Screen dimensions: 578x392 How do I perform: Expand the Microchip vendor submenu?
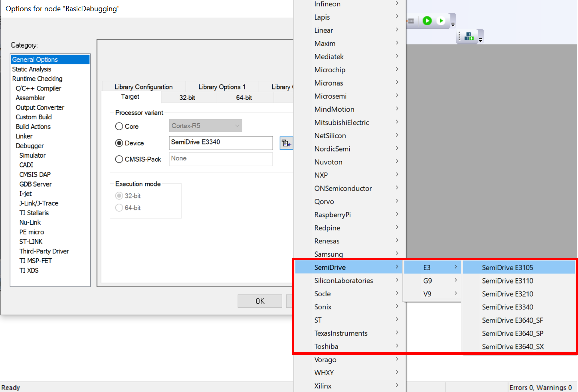(350, 70)
